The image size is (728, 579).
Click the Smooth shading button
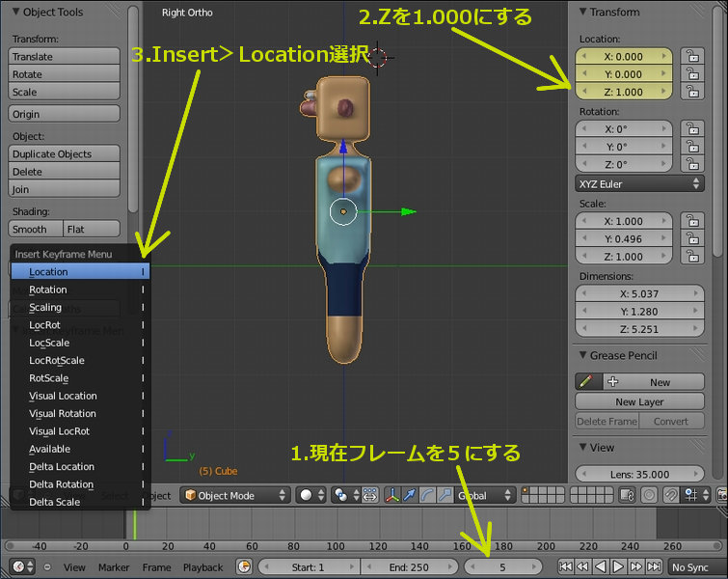pos(36,229)
